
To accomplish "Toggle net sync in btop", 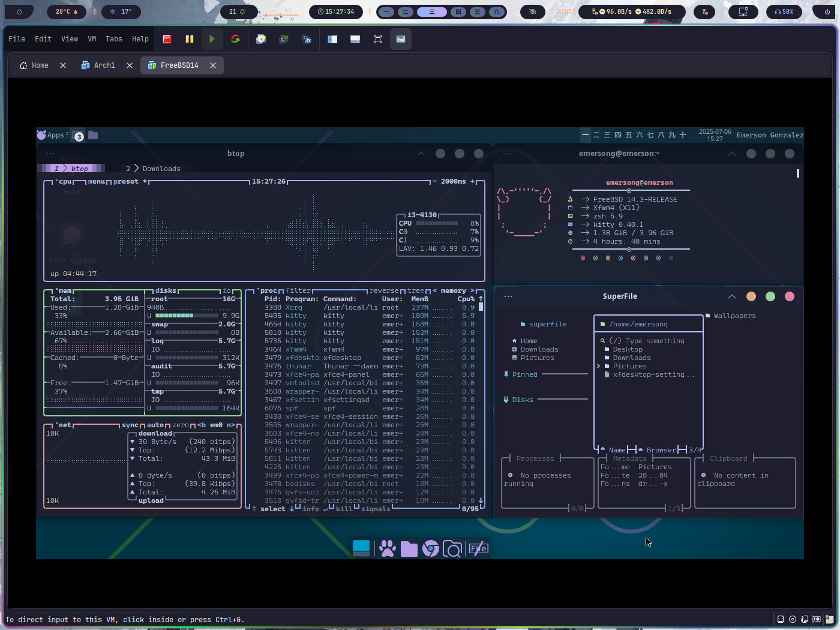I will click(130, 425).
